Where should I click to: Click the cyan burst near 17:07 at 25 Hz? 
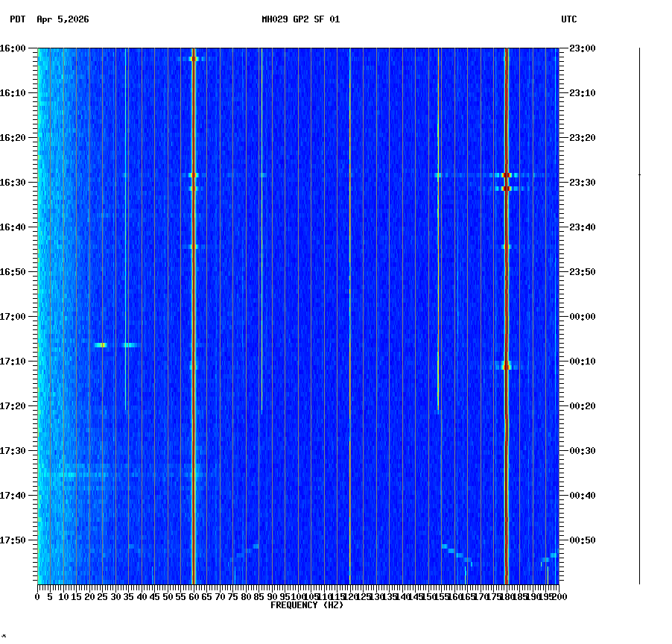click(x=101, y=345)
